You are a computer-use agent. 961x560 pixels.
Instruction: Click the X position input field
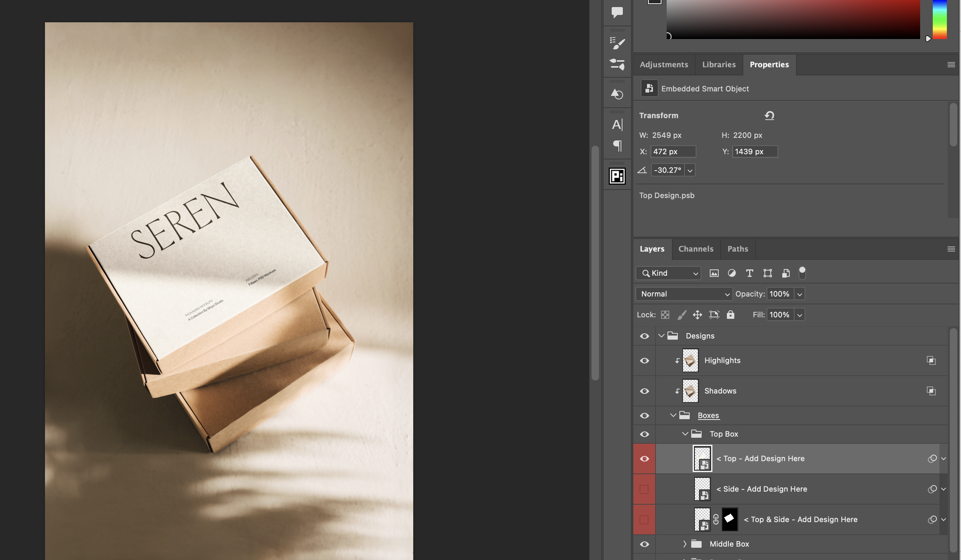click(673, 151)
